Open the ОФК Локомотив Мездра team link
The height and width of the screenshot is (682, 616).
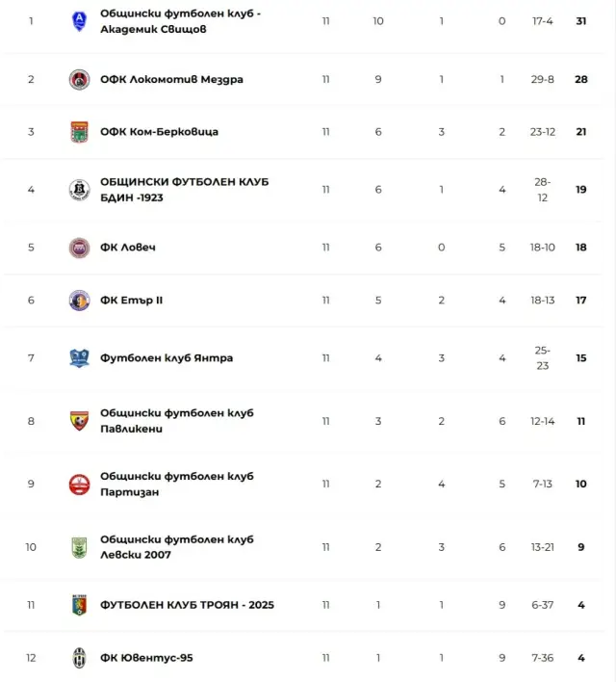(x=171, y=80)
